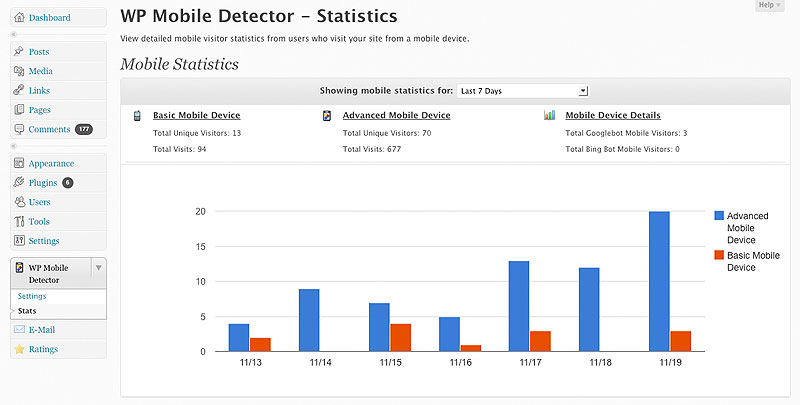Click the Mobile Device Details chart icon
800x405 pixels.
point(549,115)
